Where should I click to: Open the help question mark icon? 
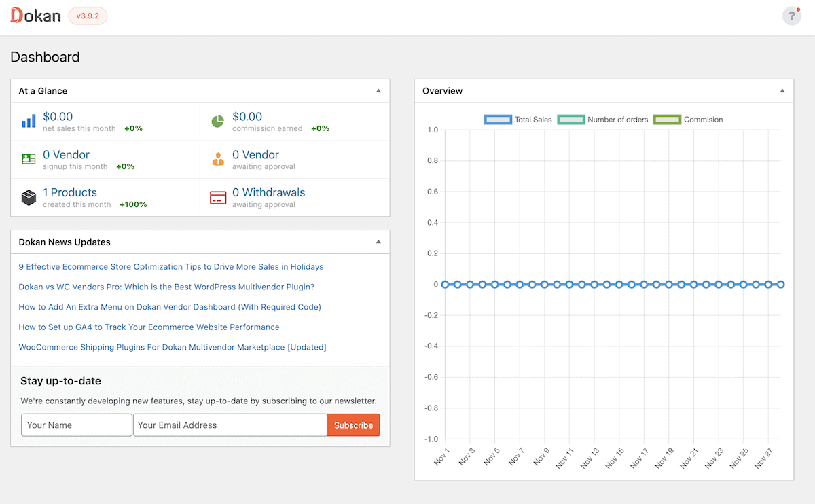[792, 16]
